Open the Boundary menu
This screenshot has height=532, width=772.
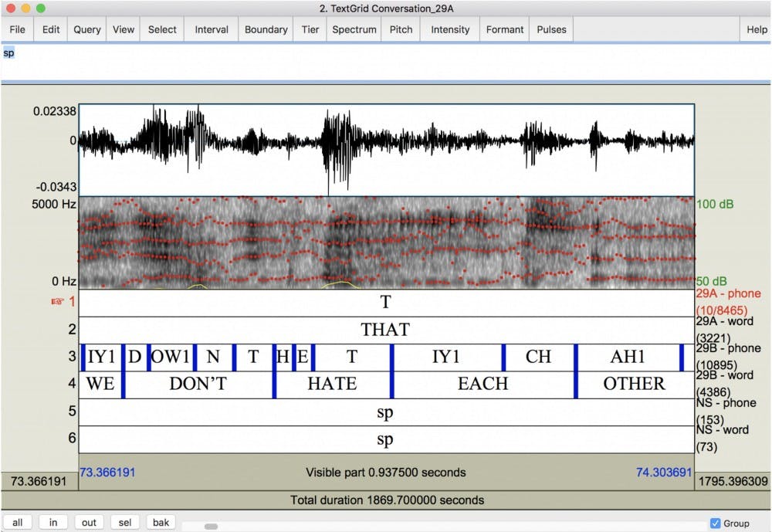pyautogui.click(x=266, y=29)
